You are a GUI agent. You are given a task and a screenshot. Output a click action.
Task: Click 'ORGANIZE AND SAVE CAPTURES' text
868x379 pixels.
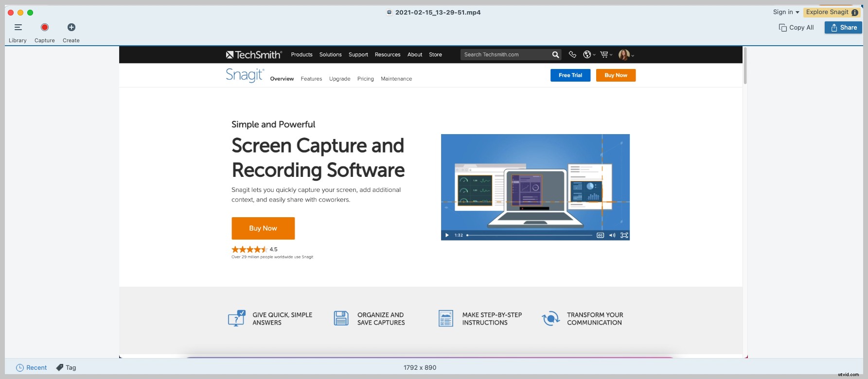click(381, 319)
